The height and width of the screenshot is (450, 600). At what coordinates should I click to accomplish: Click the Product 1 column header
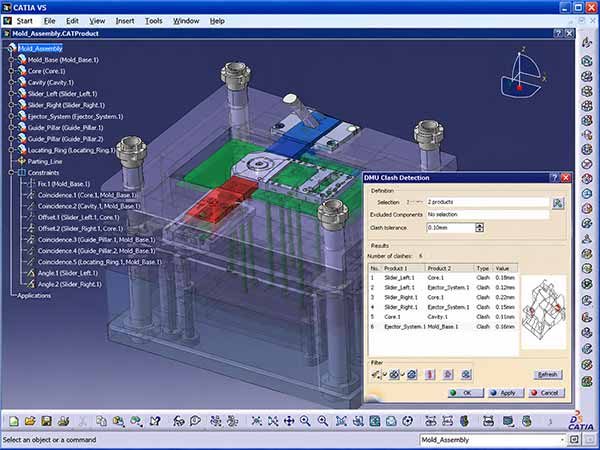coord(403,268)
